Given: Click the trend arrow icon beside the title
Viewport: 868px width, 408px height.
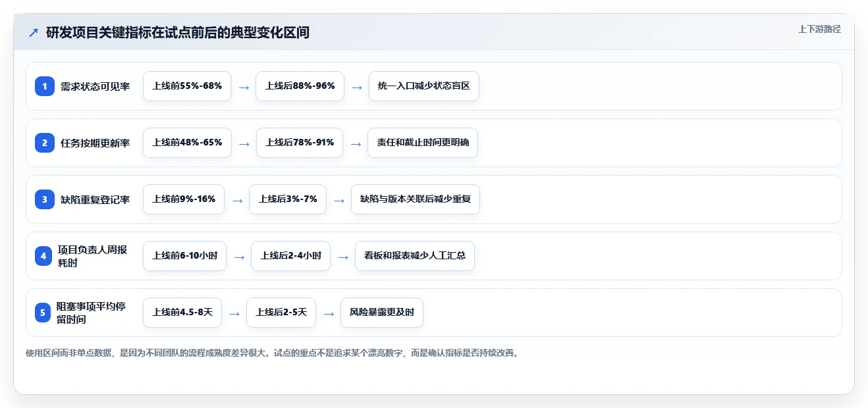Looking at the screenshot, I should (x=33, y=32).
